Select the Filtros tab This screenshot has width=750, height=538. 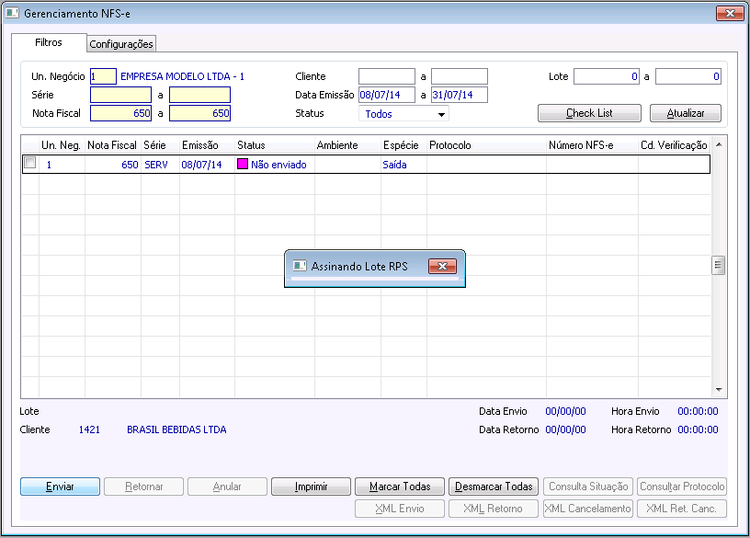point(49,42)
